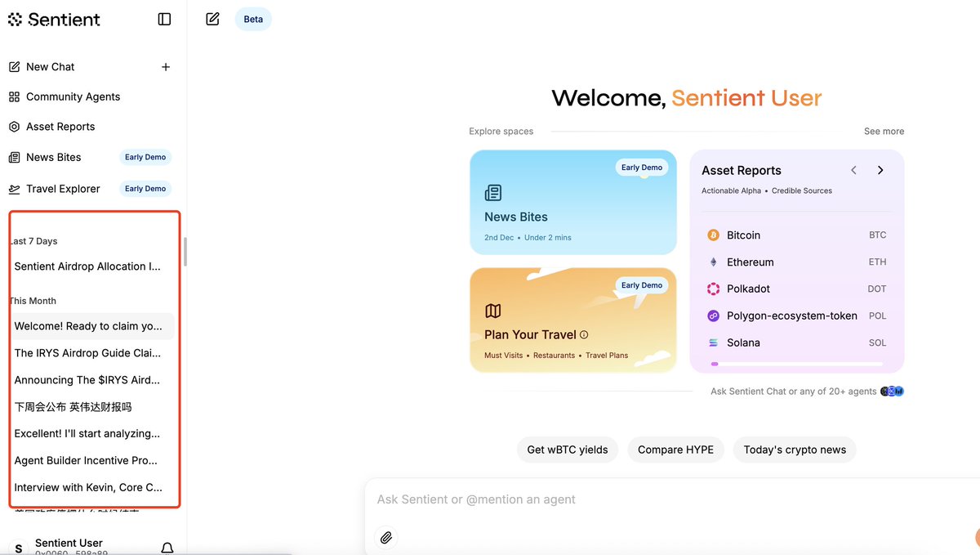Viewport: 980px width, 555px height.
Task: Click Early Demo badge next to Travel Explorer
Action: click(x=145, y=189)
